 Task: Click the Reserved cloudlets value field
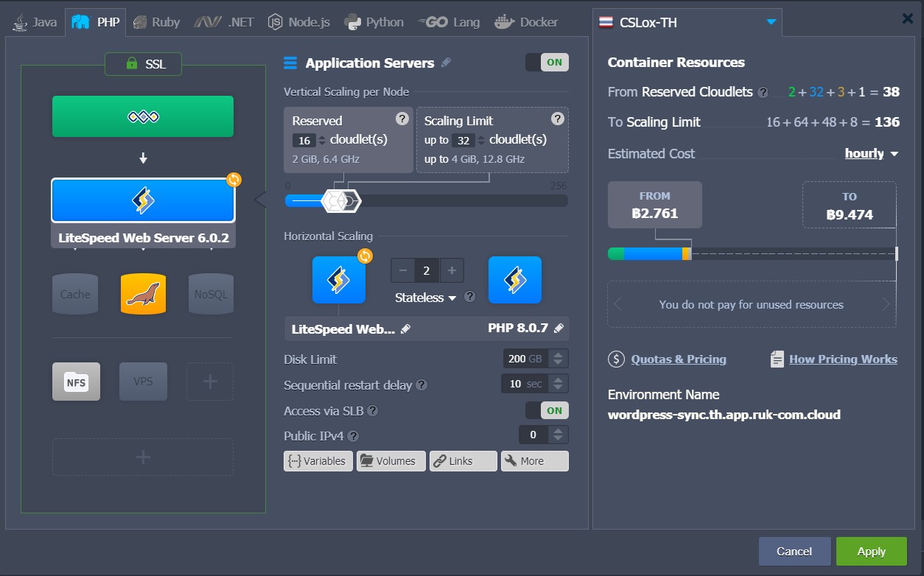(x=304, y=140)
